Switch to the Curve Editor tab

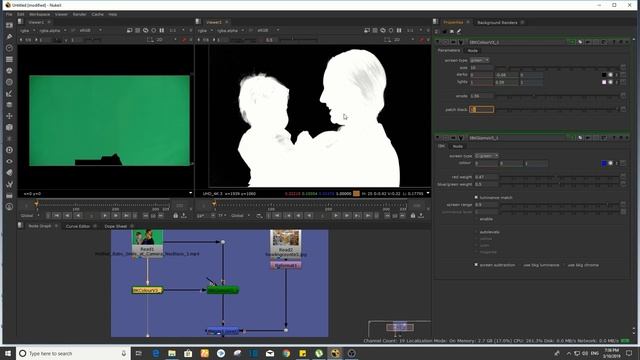point(78,226)
